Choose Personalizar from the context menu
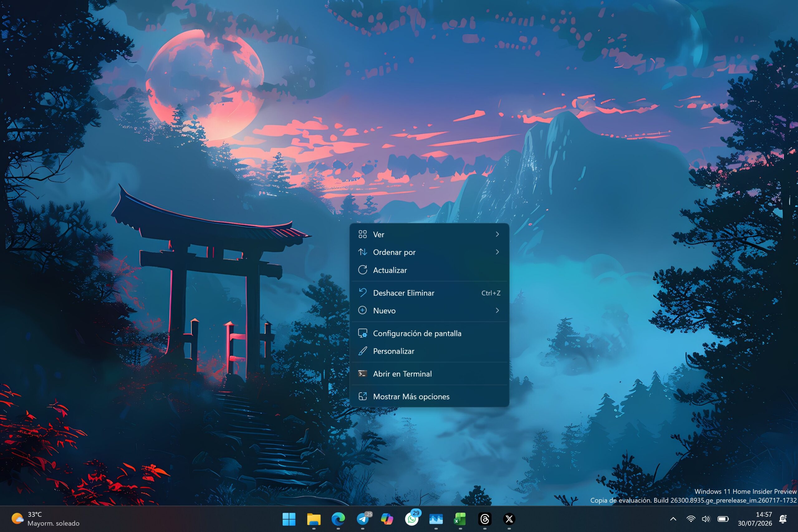The width and height of the screenshot is (798, 532). click(429, 351)
